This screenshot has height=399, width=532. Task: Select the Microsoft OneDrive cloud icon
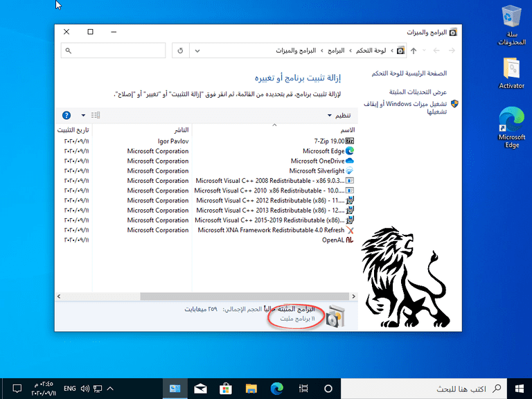click(x=349, y=161)
